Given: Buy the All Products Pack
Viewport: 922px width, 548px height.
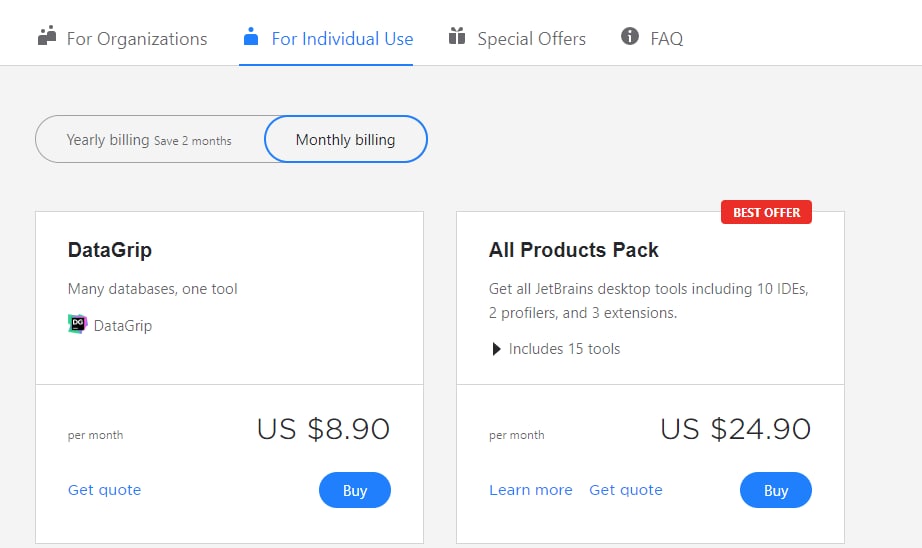Looking at the screenshot, I should pyautogui.click(x=776, y=490).
